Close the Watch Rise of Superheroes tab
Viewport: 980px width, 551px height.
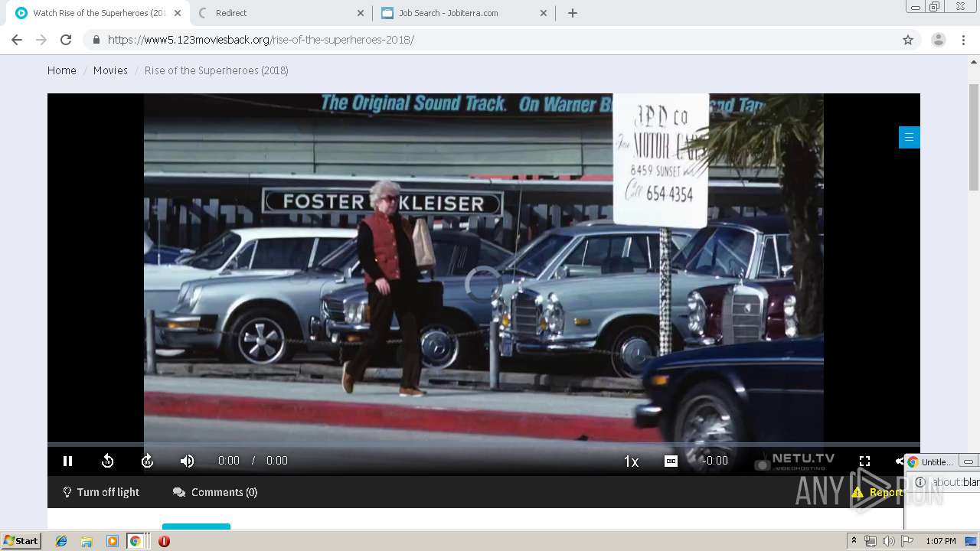click(x=178, y=13)
